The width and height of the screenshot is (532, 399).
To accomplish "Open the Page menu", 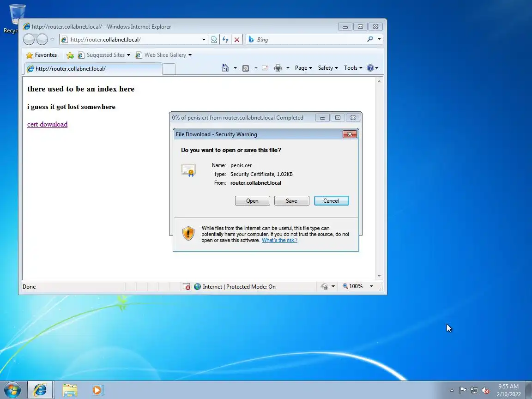I will 303,68.
